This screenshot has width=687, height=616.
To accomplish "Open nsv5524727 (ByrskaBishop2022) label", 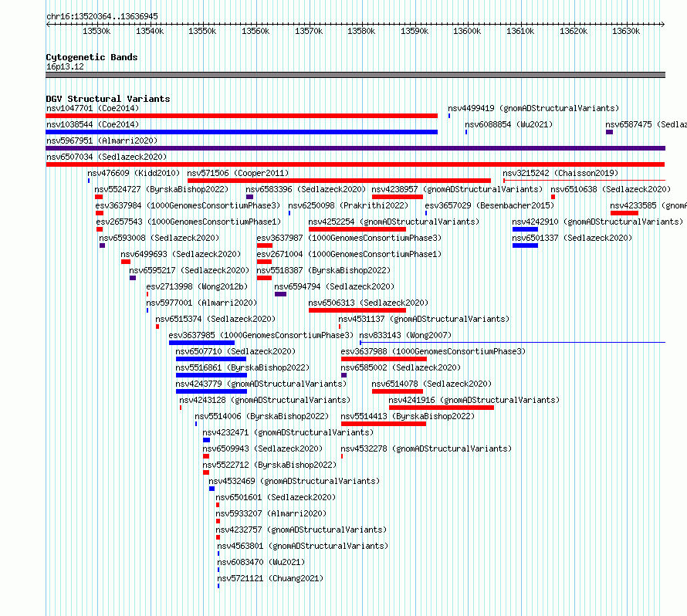I will tap(161, 189).
